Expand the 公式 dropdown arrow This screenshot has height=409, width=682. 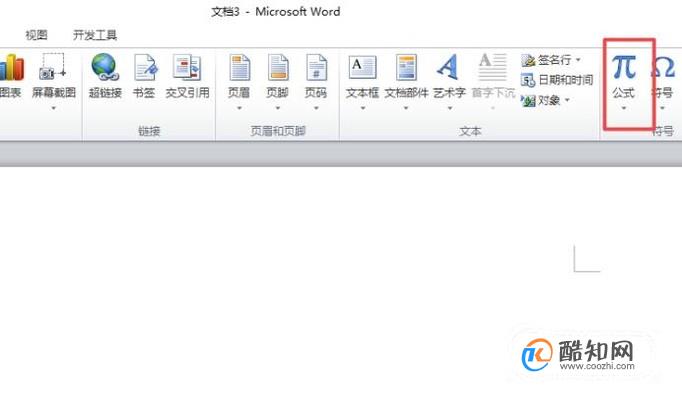(624, 108)
